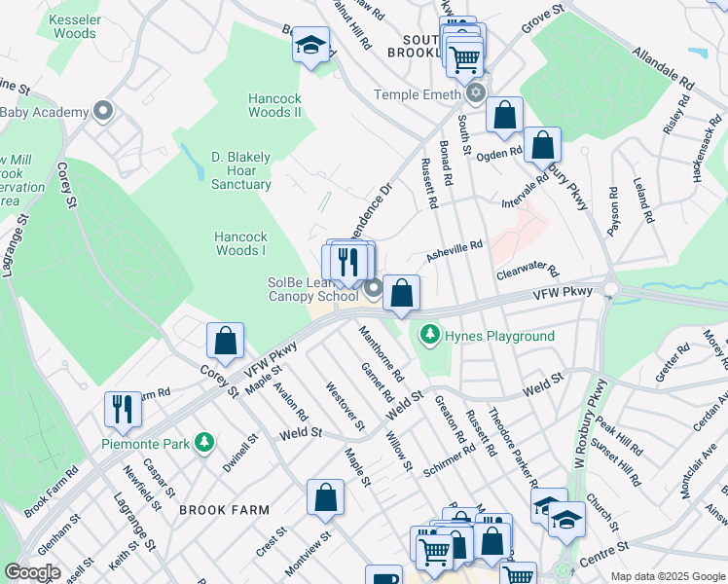Click the Montclair Ave street label
This screenshot has width=728, height=584.
point(698,472)
